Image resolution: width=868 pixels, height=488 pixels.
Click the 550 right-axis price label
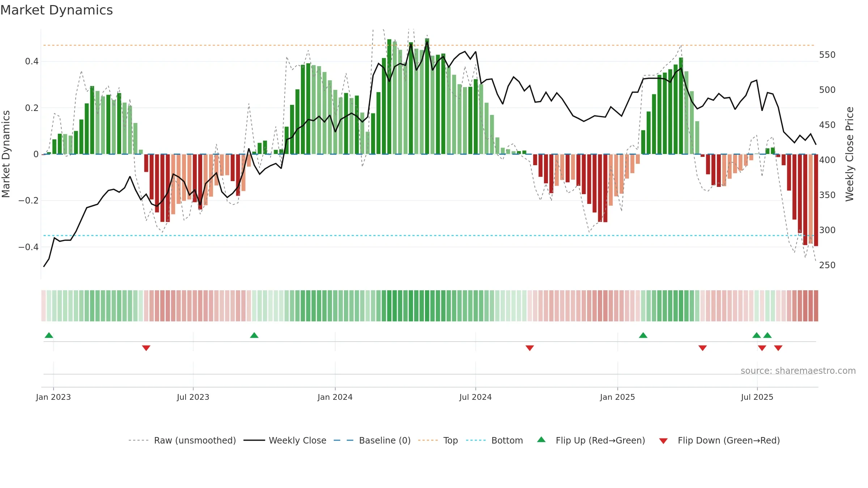pos(827,55)
